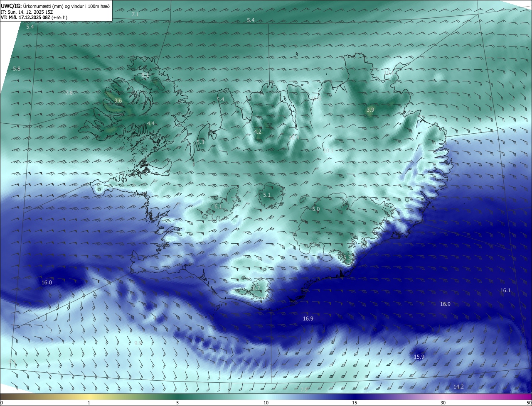Screen dimensions: 532x406
Task: Click the '50' tick on the color scale
Action: tap(528, 403)
